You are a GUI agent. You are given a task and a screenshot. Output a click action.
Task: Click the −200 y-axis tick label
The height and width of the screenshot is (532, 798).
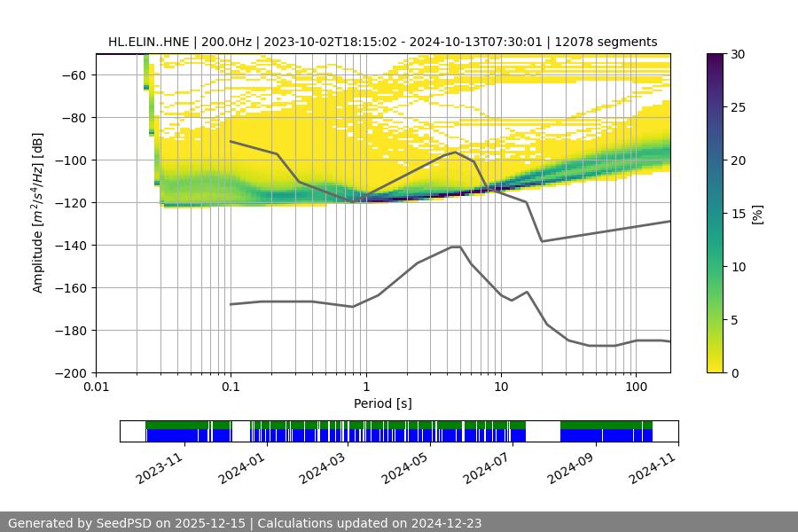[72, 373]
